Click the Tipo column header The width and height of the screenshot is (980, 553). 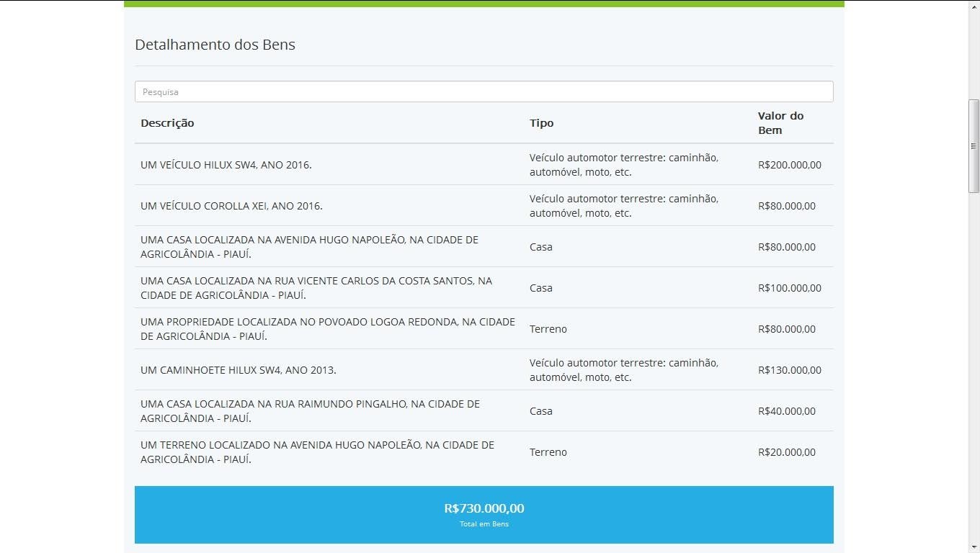(541, 123)
